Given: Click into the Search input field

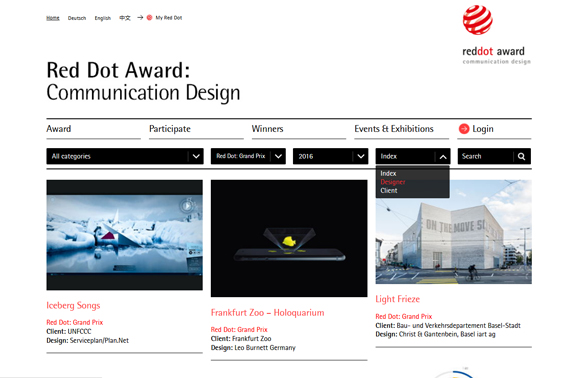Looking at the screenshot, I should [486, 156].
